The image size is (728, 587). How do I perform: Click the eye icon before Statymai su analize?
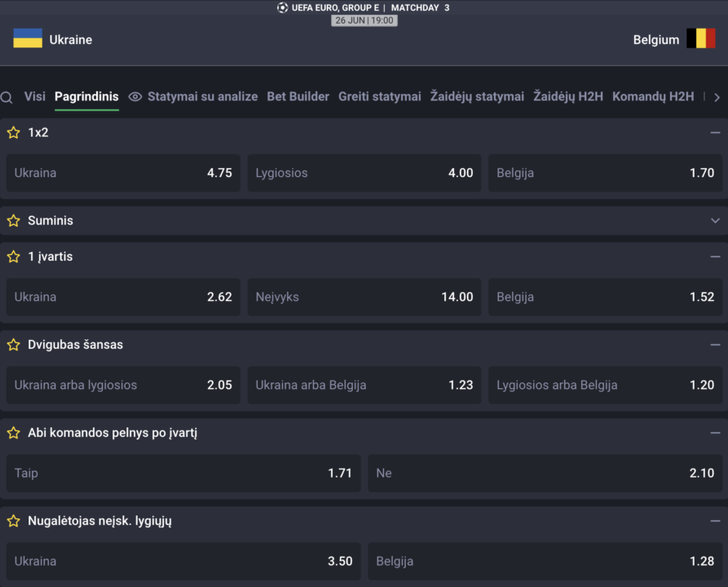[x=135, y=96]
